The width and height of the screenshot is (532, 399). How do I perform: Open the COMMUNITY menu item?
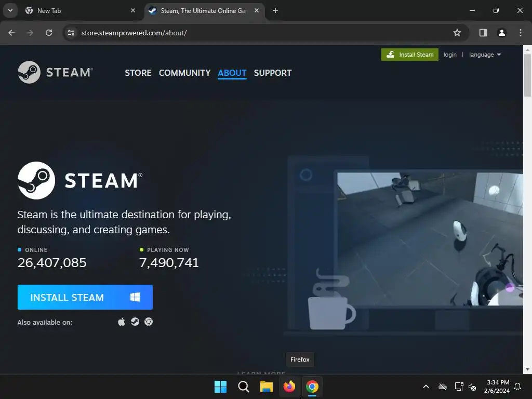(184, 73)
